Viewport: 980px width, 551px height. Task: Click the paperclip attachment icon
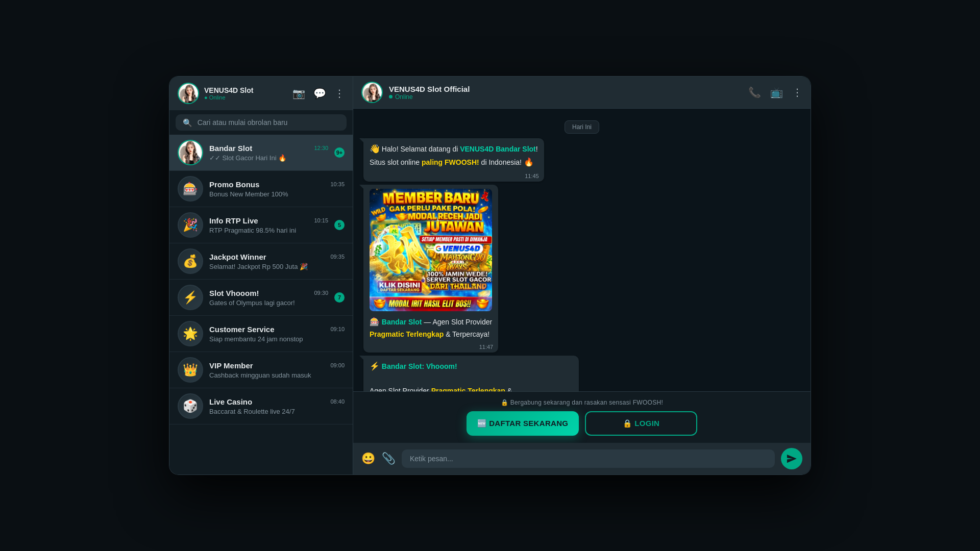pyautogui.click(x=388, y=458)
